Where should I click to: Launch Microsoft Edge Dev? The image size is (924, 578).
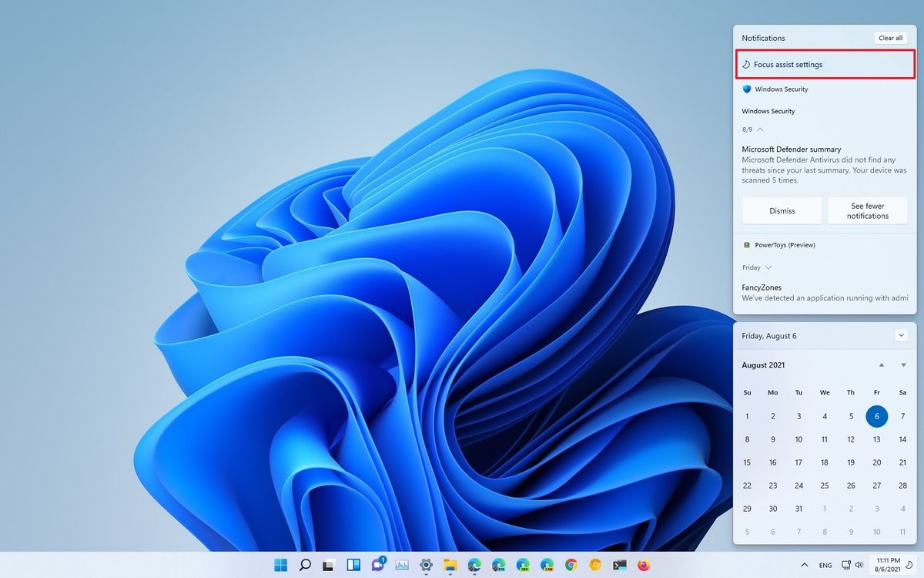[521, 564]
